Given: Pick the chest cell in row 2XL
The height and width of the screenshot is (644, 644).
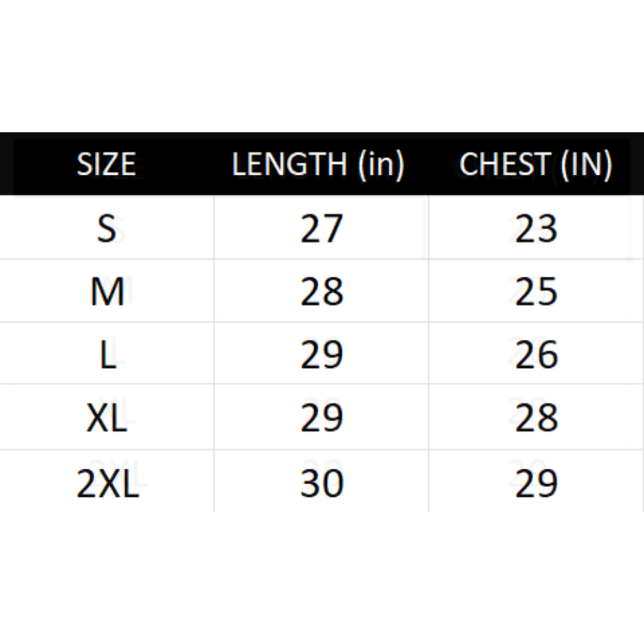Looking at the screenshot, I should click(x=536, y=484).
